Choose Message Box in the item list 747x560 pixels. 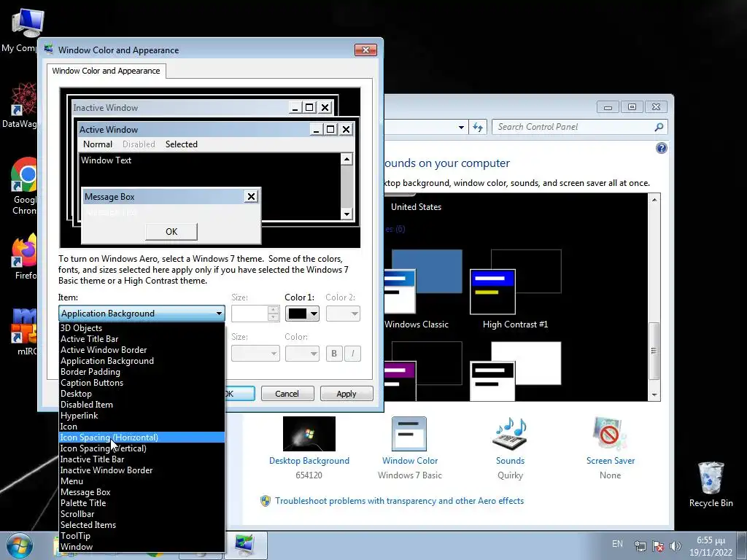coord(142,492)
